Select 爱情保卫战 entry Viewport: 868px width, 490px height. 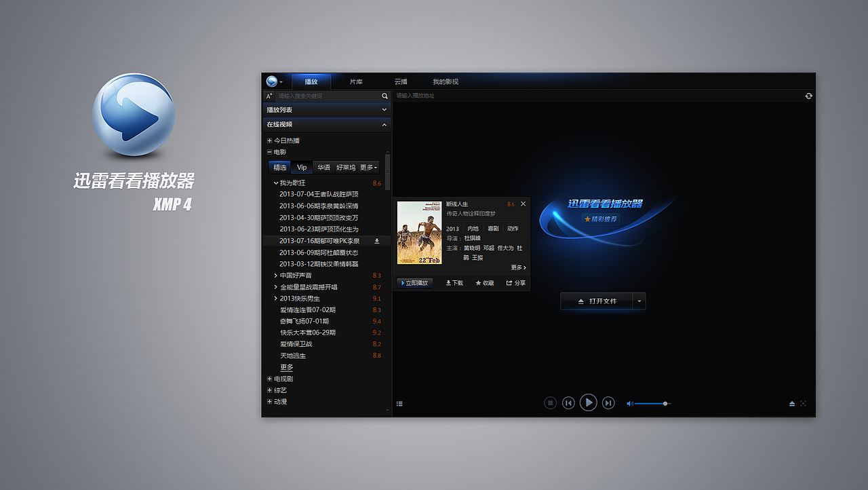[296, 344]
